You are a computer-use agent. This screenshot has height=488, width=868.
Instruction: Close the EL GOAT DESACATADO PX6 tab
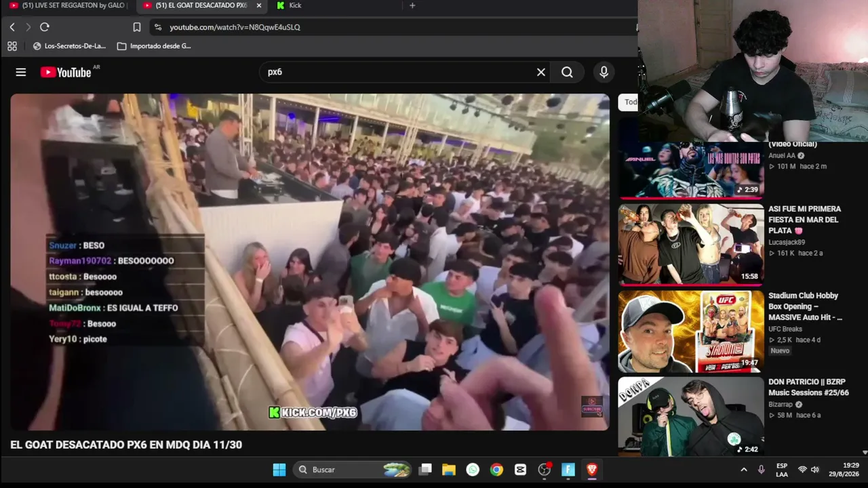pos(258,5)
